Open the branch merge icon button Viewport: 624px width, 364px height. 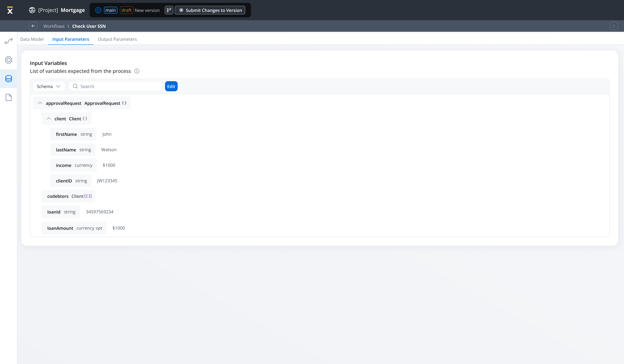[169, 10]
